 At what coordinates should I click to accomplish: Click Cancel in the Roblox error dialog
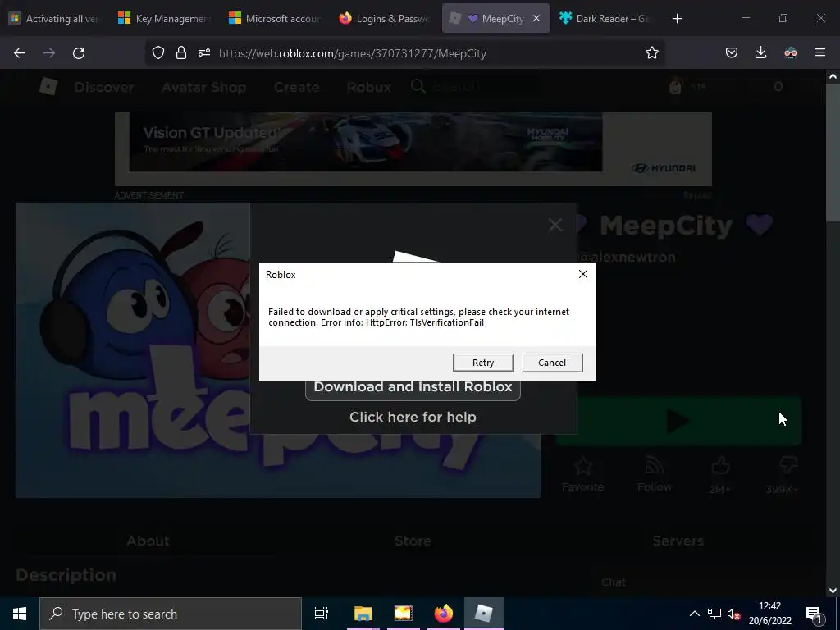pos(552,363)
